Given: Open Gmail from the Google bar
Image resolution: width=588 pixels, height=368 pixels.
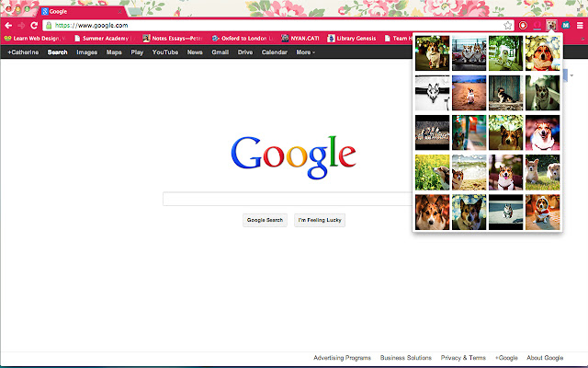Looking at the screenshot, I should pyautogui.click(x=220, y=52).
